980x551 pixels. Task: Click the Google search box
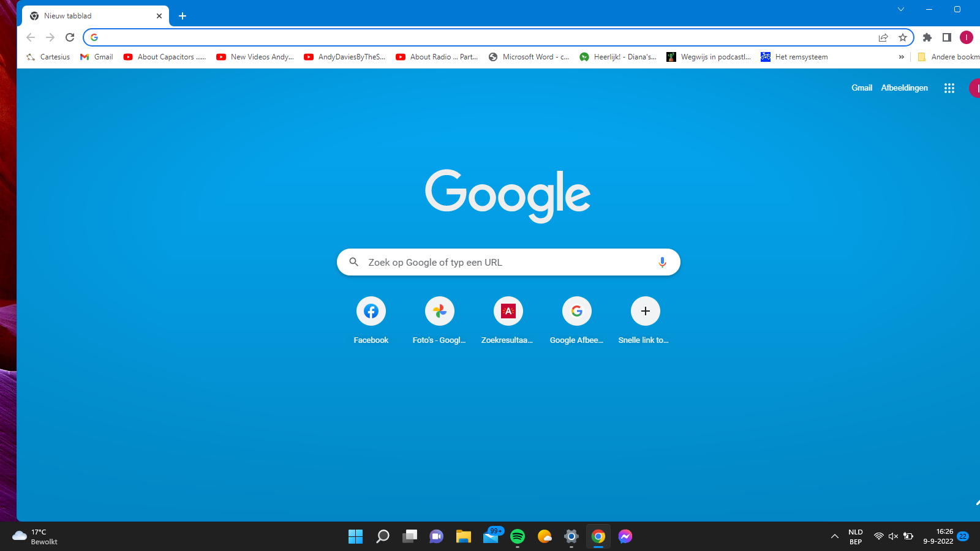508,262
